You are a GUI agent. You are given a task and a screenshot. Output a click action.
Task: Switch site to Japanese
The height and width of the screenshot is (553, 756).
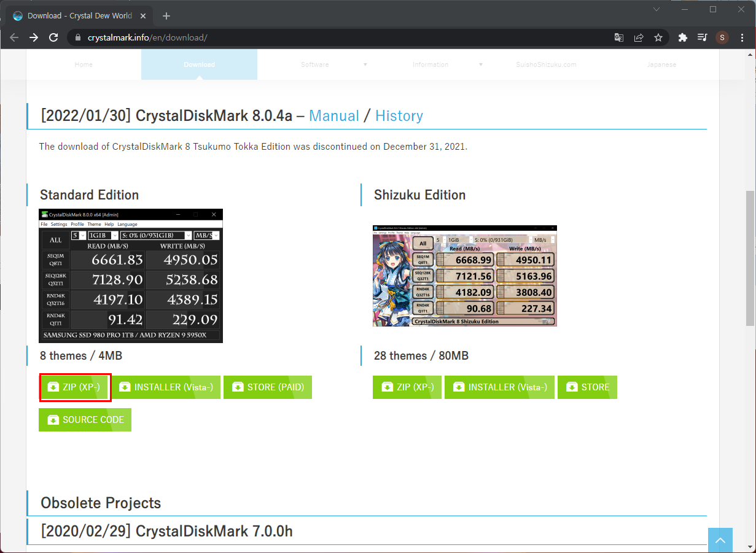point(661,64)
